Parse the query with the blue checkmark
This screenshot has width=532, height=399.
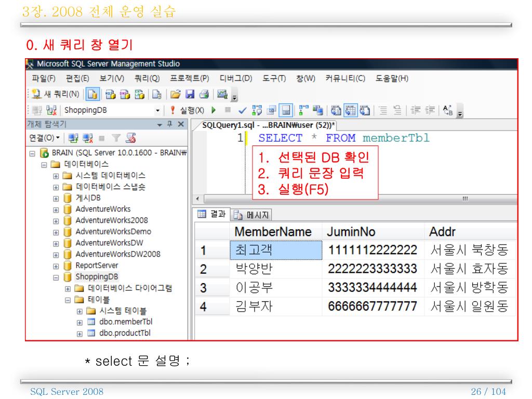point(242,110)
